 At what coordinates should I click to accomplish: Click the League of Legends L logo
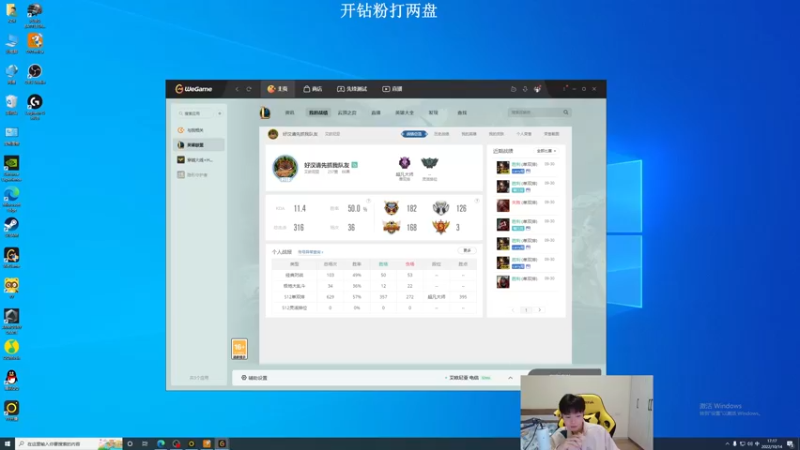tap(265, 112)
